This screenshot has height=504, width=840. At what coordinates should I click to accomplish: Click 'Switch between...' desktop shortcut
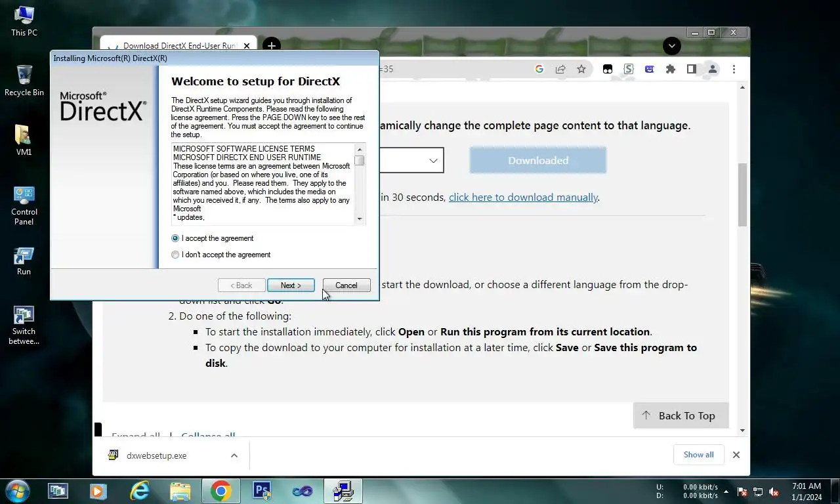tap(24, 325)
